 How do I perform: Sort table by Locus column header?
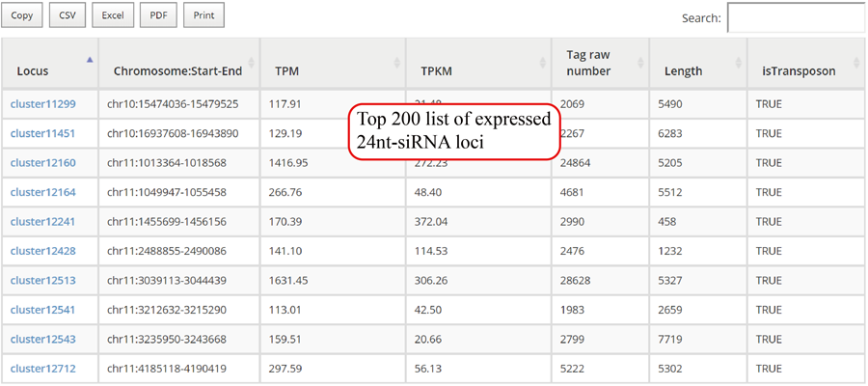tap(33, 71)
